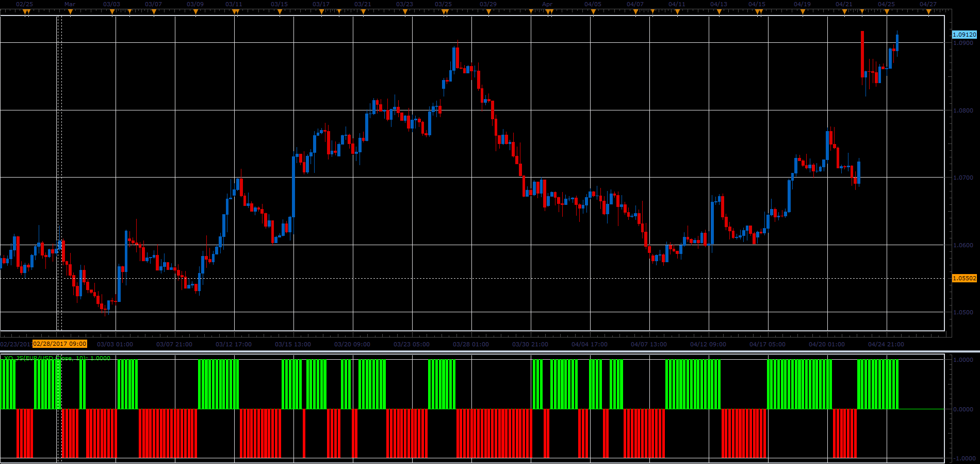This screenshot has height=464, width=980.
Task: Click the 03/12 17:00 time axis label
Action: point(234,344)
